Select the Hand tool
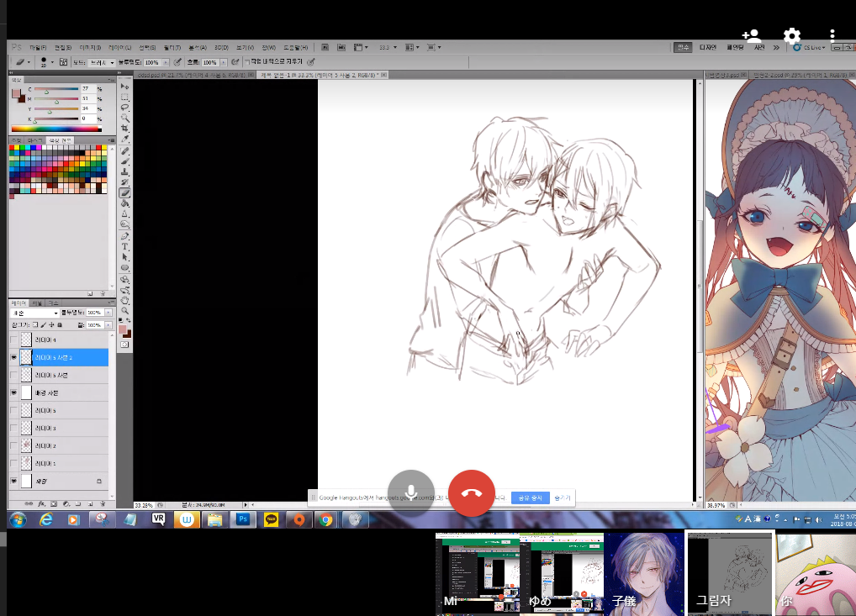 point(125,301)
